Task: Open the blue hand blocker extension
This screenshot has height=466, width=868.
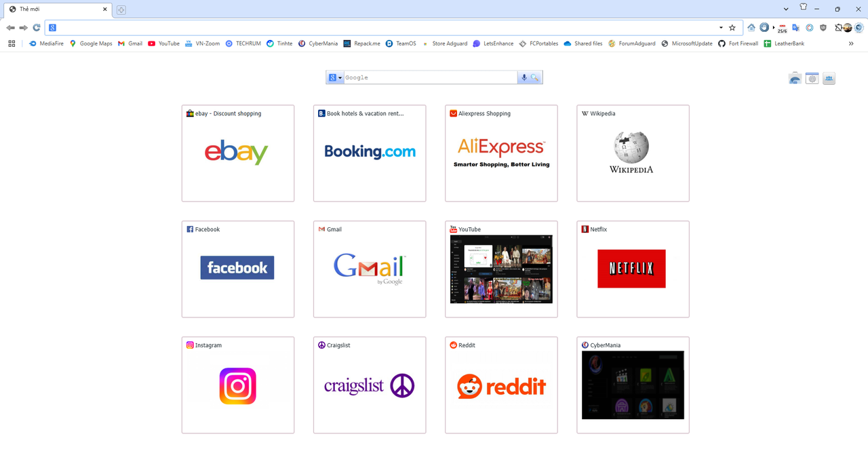Action: click(x=764, y=27)
